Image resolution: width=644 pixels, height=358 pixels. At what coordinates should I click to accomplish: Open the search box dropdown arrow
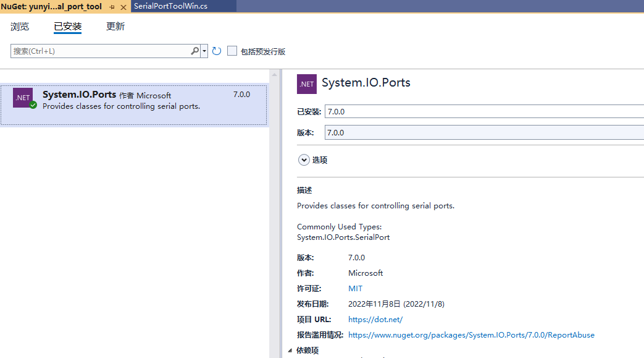tap(204, 51)
